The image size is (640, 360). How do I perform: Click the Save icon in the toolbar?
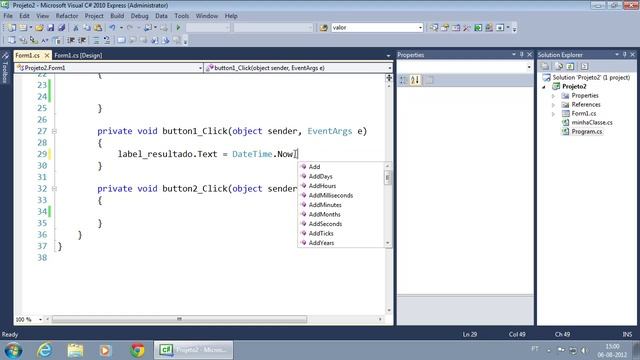coord(51,28)
